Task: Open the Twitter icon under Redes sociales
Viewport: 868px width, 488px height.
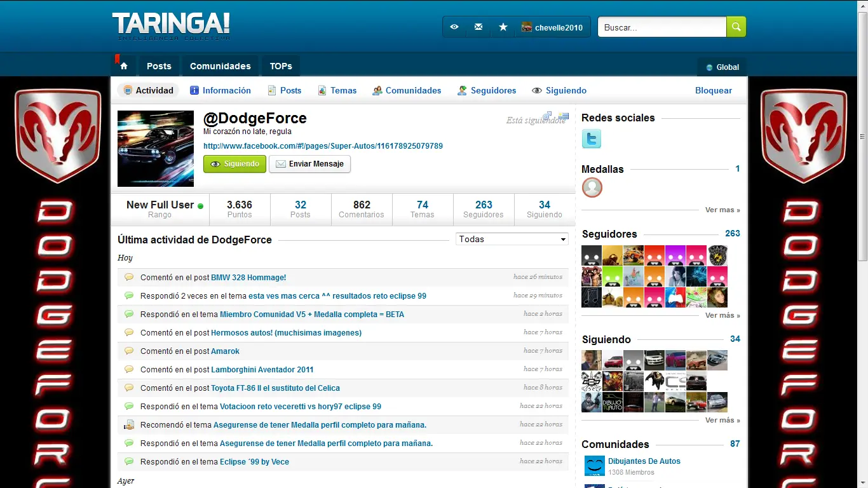Action: coord(592,139)
